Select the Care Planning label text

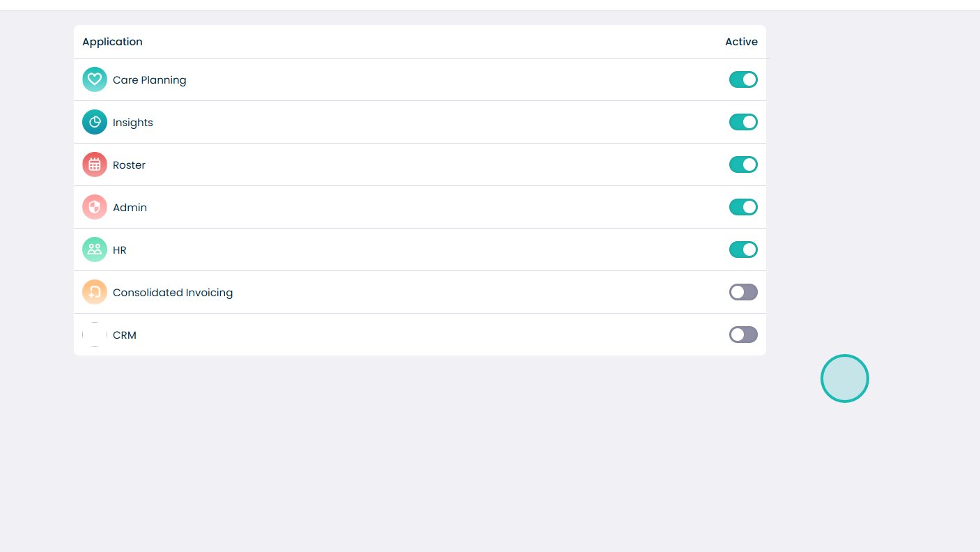pos(150,80)
